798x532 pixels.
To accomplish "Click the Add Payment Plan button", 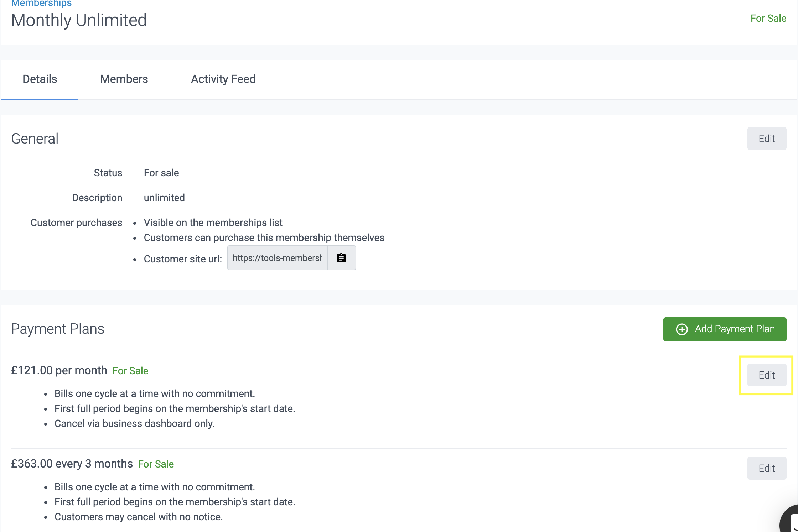I will tap(725, 329).
